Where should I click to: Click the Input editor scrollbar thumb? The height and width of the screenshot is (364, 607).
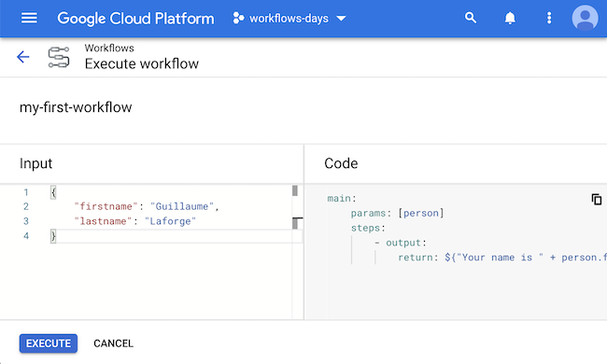click(x=295, y=190)
